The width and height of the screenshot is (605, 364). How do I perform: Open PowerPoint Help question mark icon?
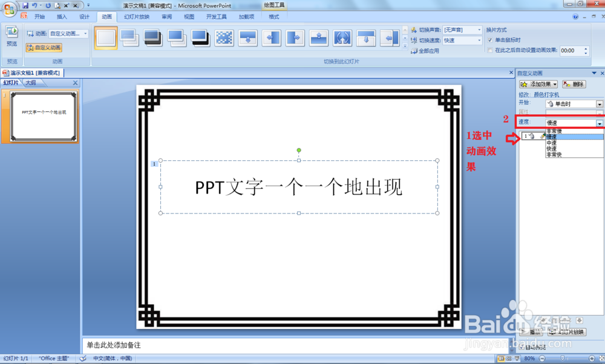575,16
